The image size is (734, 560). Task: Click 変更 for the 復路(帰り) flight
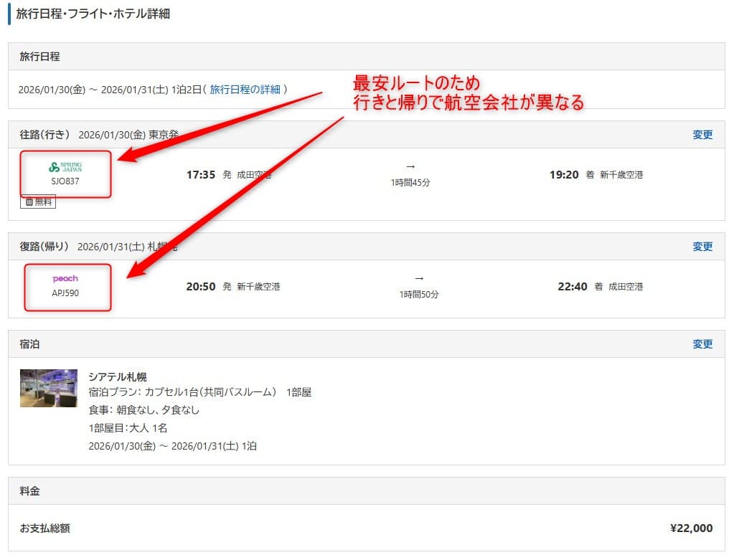pos(702,247)
